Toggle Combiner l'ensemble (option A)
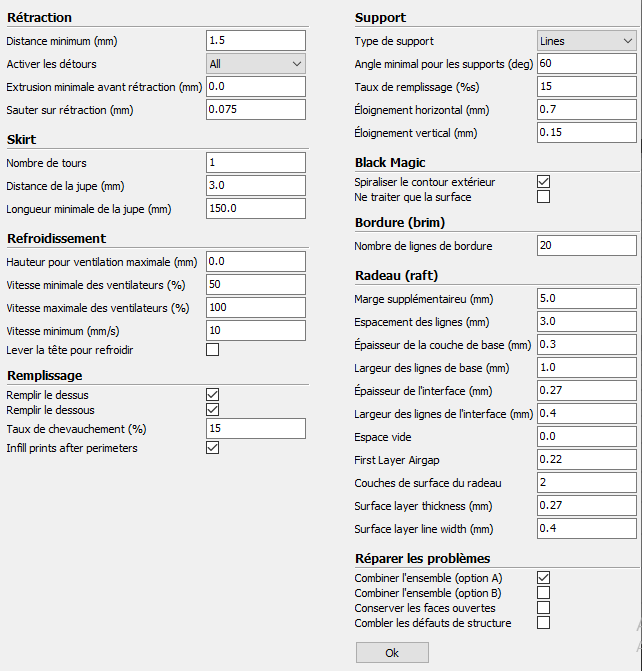Image resolution: width=642 pixels, height=671 pixels. (544, 577)
